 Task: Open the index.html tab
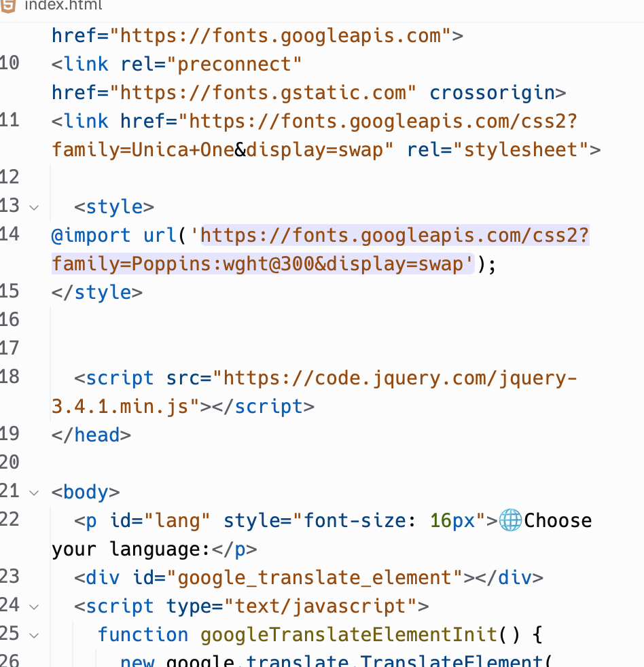[x=63, y=5]
